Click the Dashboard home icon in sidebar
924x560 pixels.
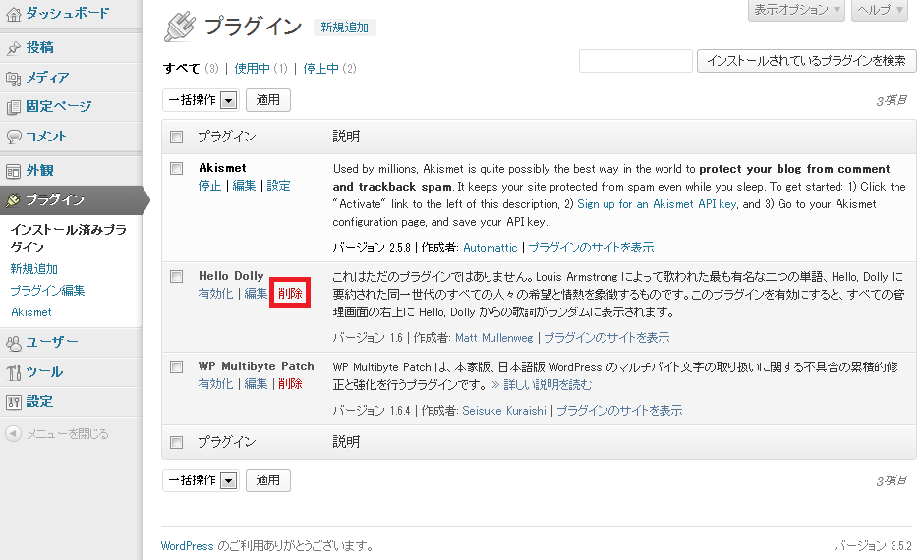pos(14,13)
